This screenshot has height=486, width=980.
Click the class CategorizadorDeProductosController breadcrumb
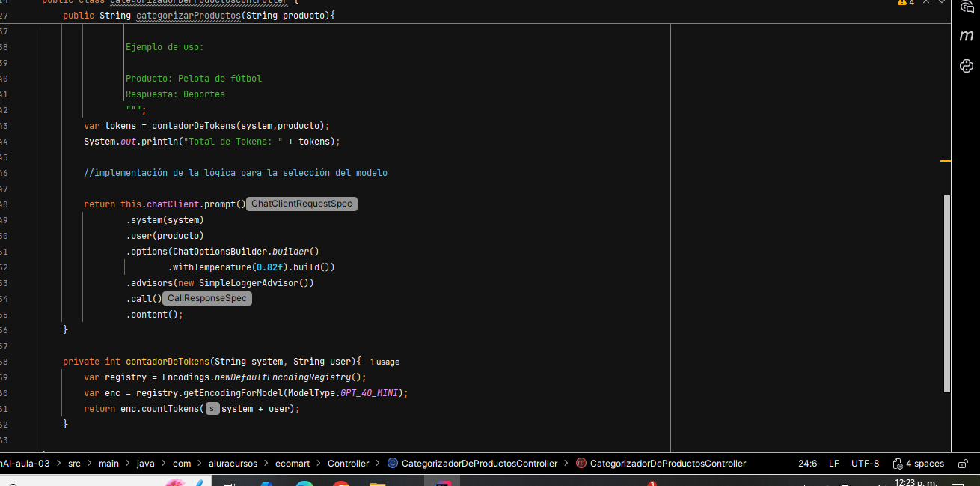click(480, 464)
